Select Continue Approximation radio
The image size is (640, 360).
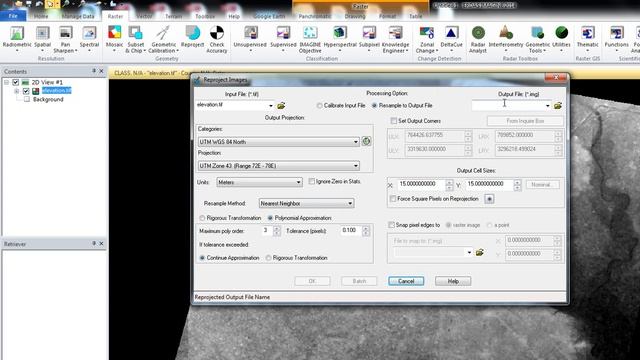point(202,258)
